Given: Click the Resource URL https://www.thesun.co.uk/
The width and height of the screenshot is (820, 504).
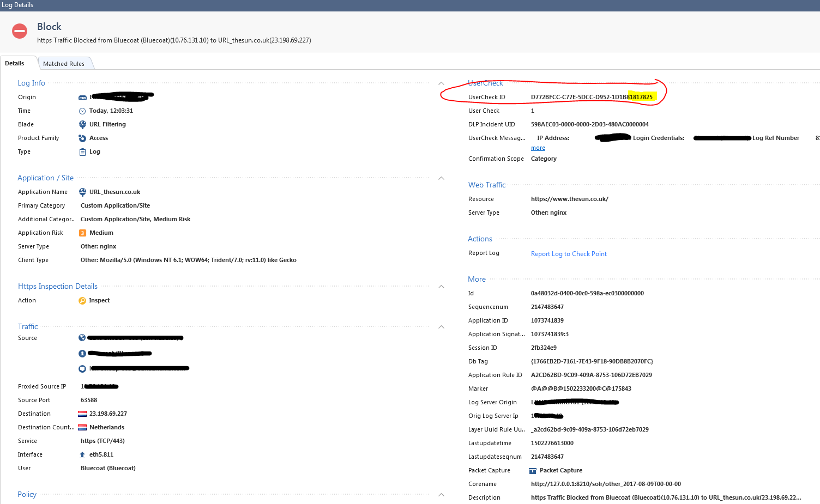Looking at the screenshot, I should point(570,199).
